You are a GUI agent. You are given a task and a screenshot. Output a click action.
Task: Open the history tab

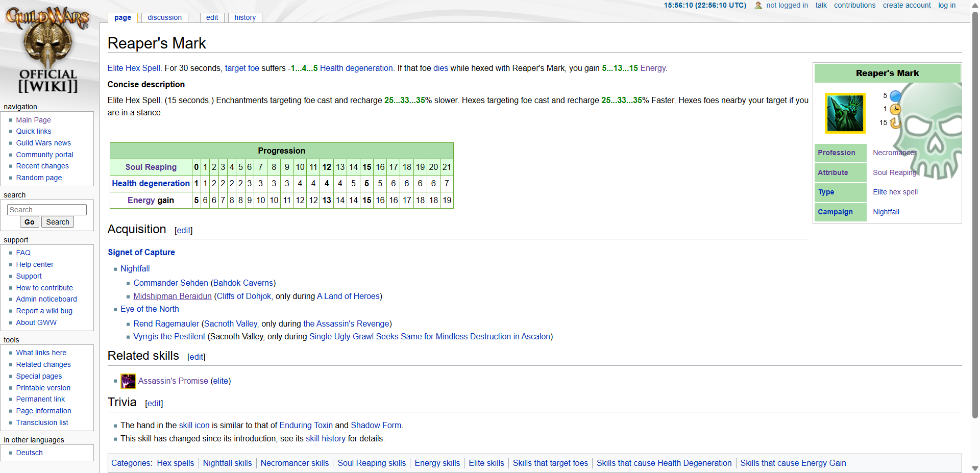[x=245, y=17]
